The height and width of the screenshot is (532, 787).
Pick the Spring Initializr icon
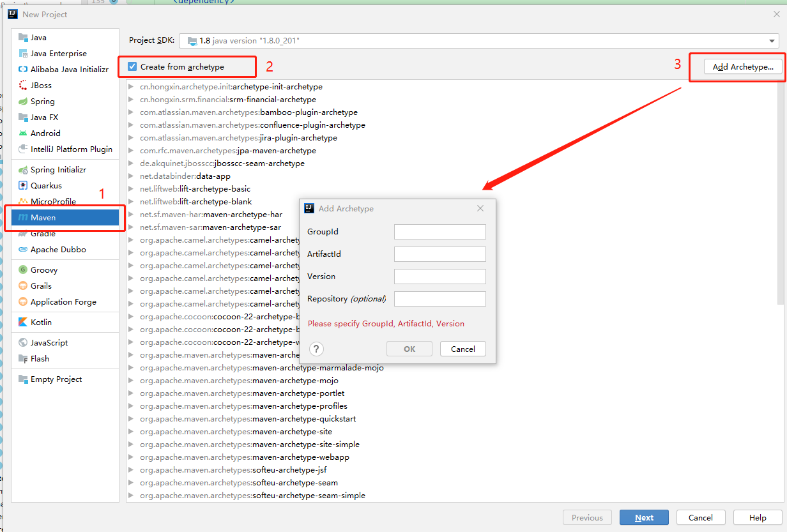click(x=24, y=170)
